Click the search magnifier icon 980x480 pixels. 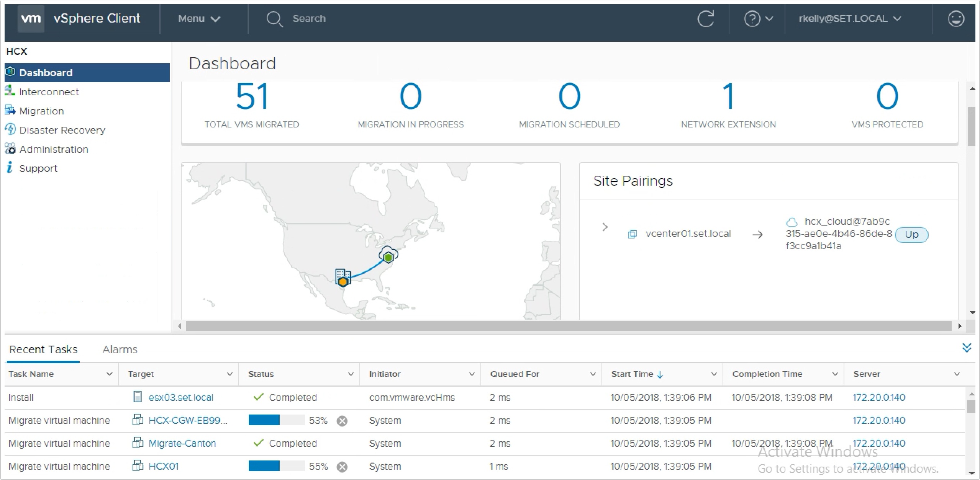click(274, 19)
